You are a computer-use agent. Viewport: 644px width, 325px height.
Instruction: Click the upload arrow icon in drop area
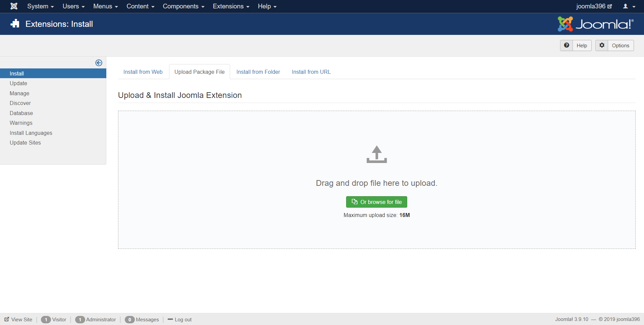(376, 154)
